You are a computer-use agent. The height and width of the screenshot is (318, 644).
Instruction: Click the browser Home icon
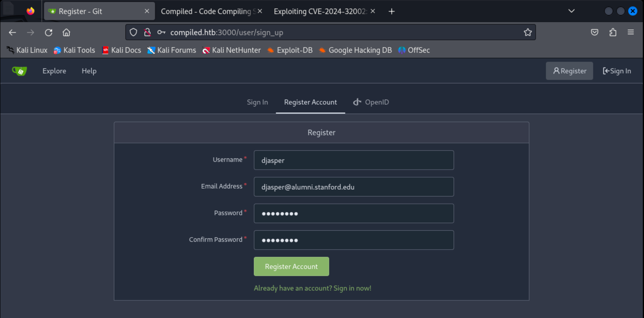[x=66, y=33]
